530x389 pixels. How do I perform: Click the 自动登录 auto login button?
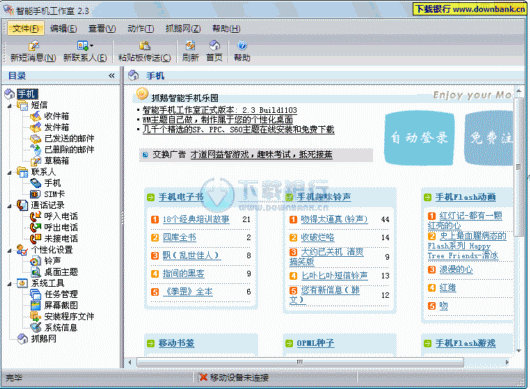pos(419,138)
